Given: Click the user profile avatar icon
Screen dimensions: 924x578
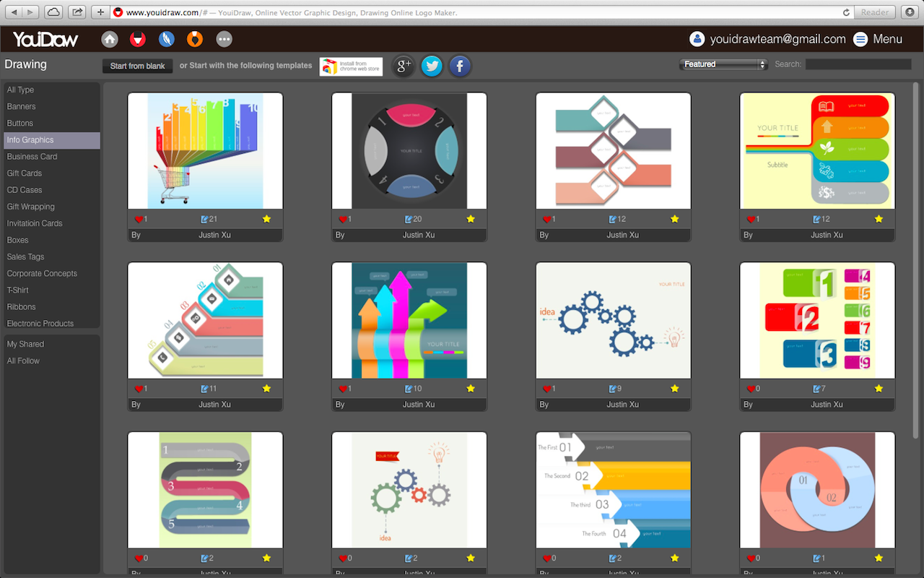Looking at the screenshot, I should (x=697, y=39).
